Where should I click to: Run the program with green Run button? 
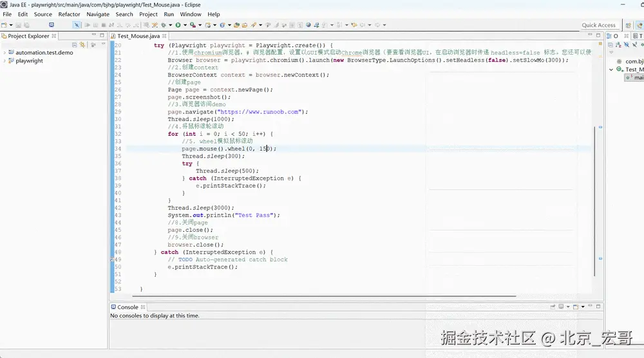[x=178, y=25]
